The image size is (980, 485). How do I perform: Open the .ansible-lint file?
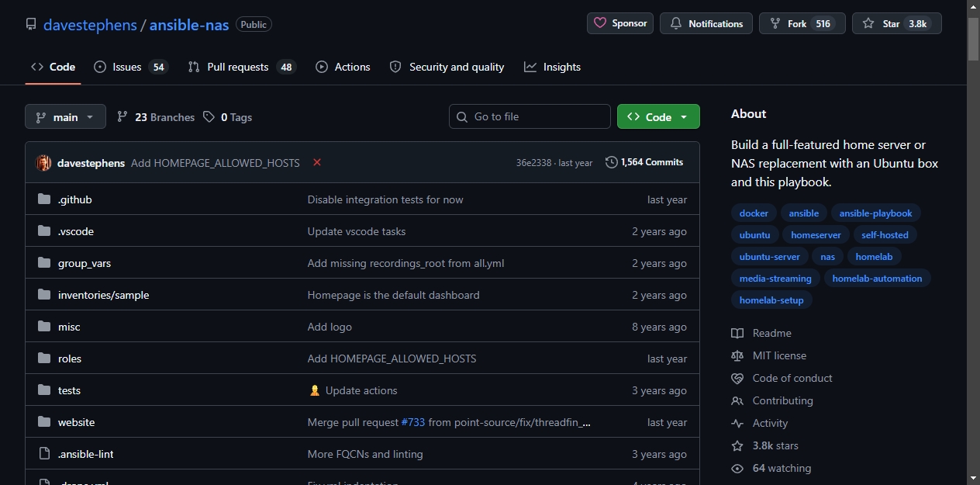pyautogui.click(x=86, y=454)
